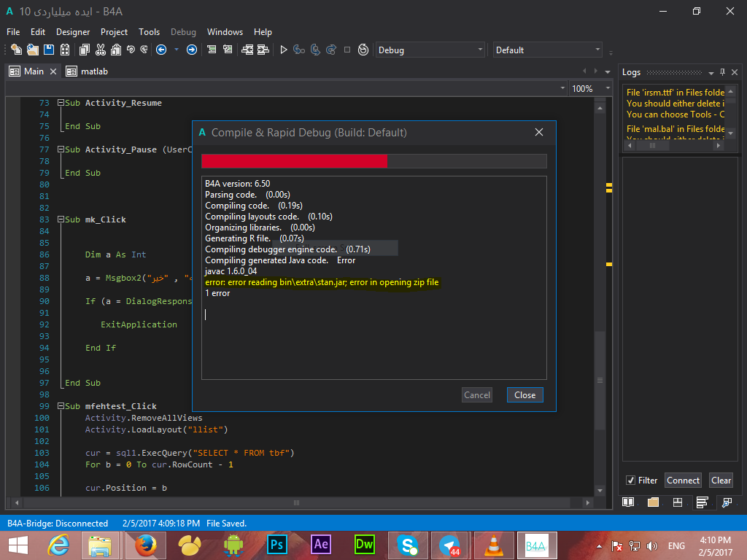Open the Quick Search magnifier tab icon
Viewport: 747px width, 560px height.
coord(727,502)
